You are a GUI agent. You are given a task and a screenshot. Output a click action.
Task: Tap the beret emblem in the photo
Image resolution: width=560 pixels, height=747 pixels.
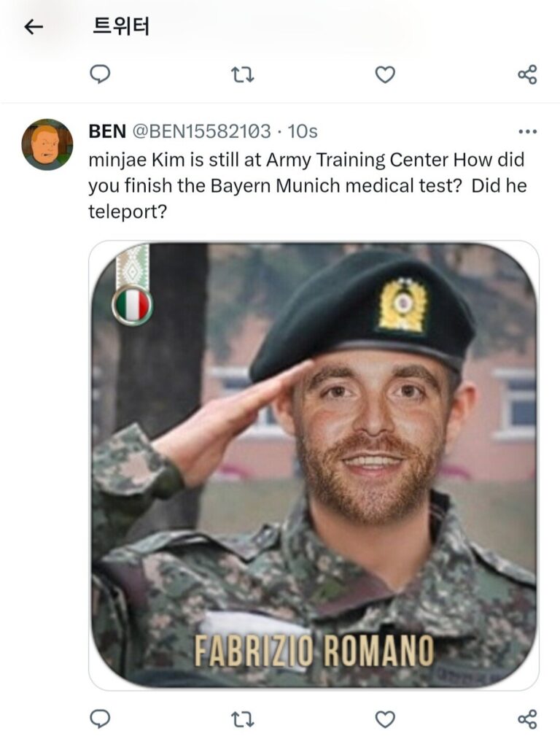point(402,306)
